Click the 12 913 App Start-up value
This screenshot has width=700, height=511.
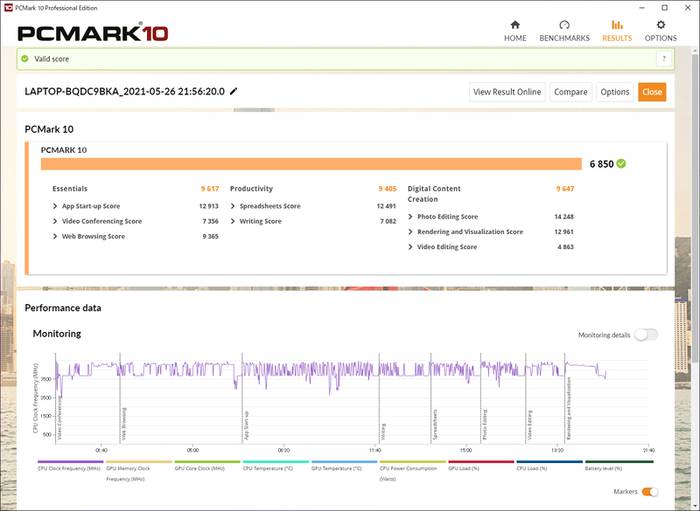(x=208, y=206)
